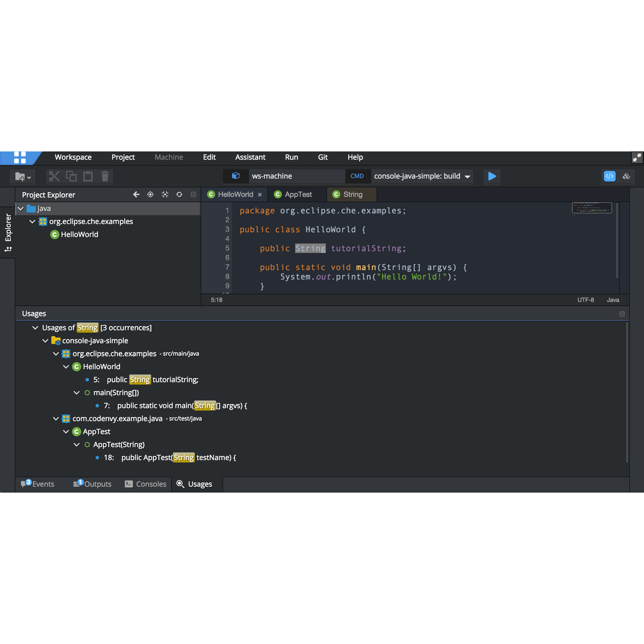The width and height of the screenshot is (644, 644).
Task: Switch to the AppTest editor tab
Action: coord(298,195)
